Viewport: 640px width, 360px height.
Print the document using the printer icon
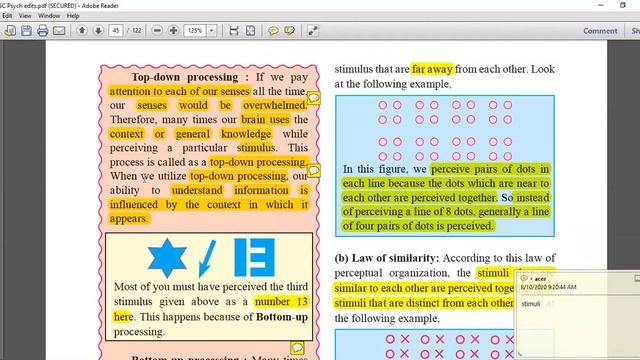point(42,31)
